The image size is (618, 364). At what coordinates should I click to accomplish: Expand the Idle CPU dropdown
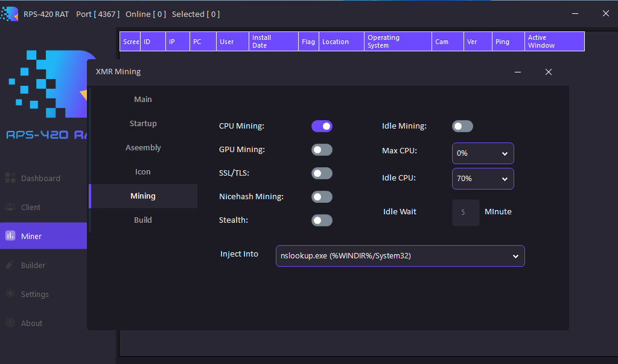click(x=483, y=179)
